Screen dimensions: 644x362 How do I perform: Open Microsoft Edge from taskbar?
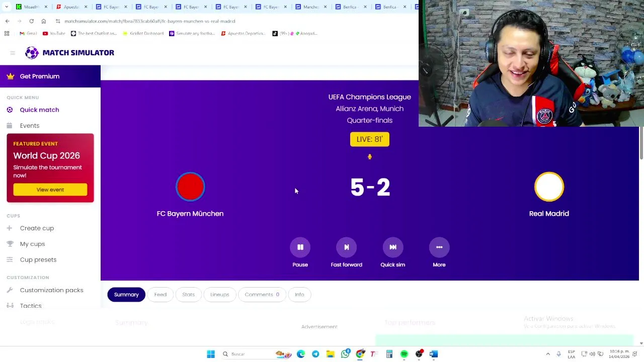(301, 354)
